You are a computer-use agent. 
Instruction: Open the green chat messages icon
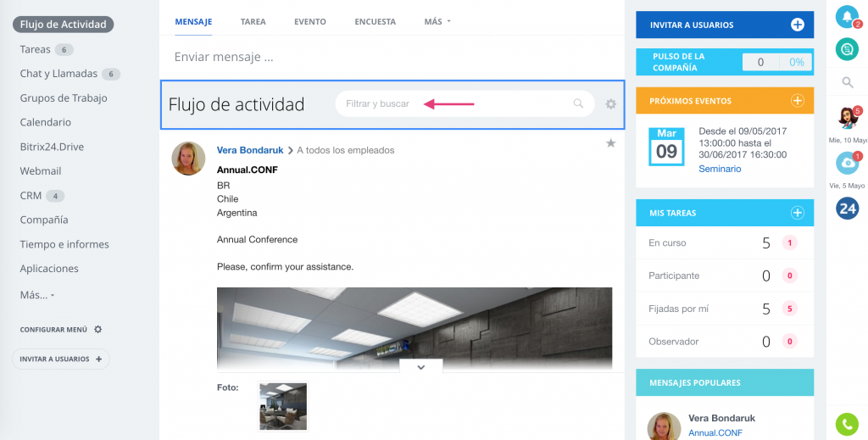pos(847,49)
